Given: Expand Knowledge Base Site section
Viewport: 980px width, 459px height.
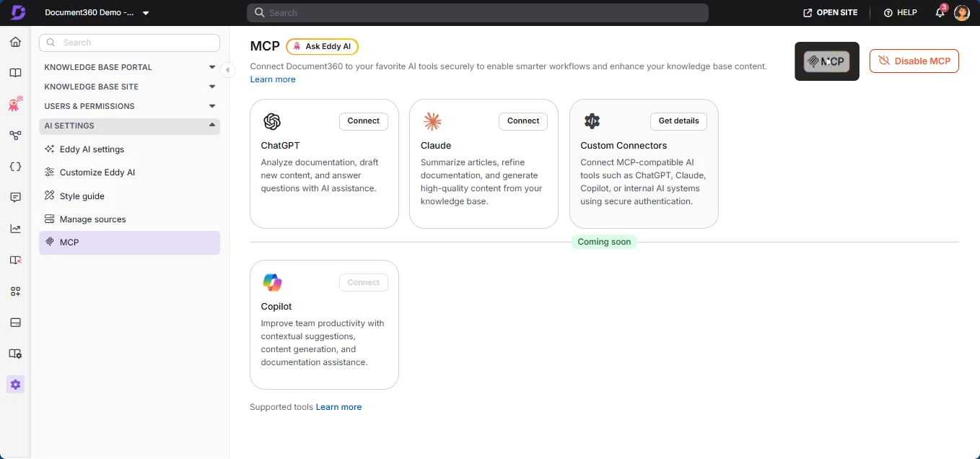Looking at the screenshot, I should 129,87.
